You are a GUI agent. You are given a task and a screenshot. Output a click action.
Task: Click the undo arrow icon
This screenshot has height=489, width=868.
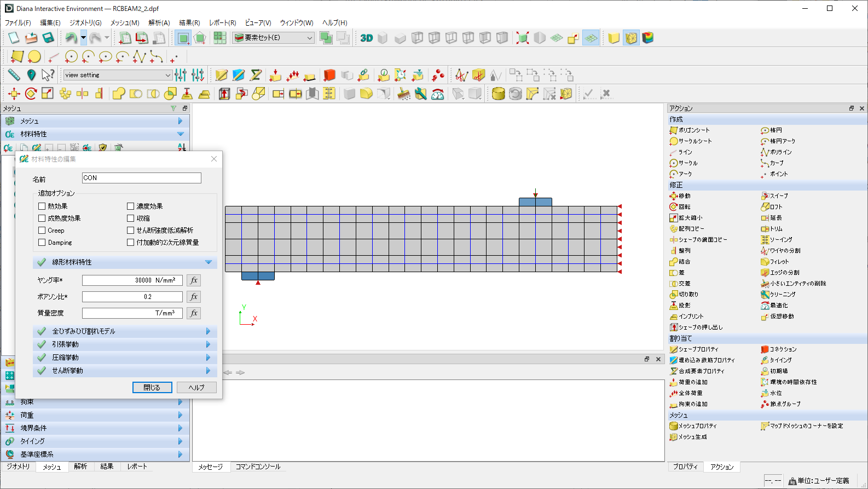71,38
